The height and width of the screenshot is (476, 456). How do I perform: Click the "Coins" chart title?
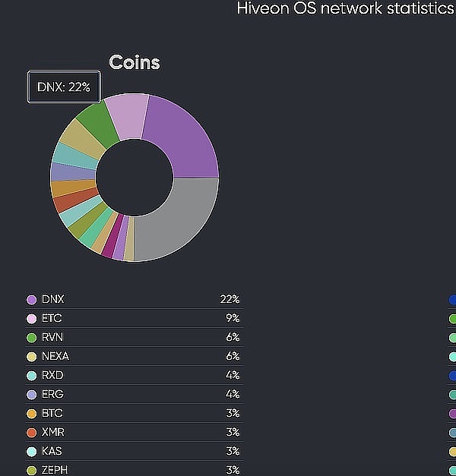click(x=135, y=62)
